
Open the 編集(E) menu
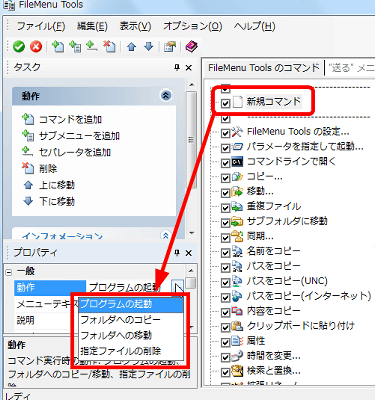coord(92,26)
